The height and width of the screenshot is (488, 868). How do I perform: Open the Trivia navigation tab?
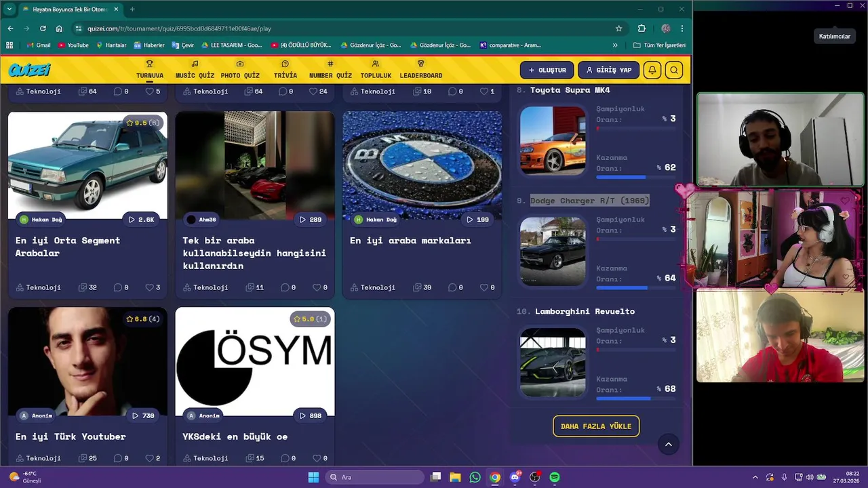(x=285, y=70)
